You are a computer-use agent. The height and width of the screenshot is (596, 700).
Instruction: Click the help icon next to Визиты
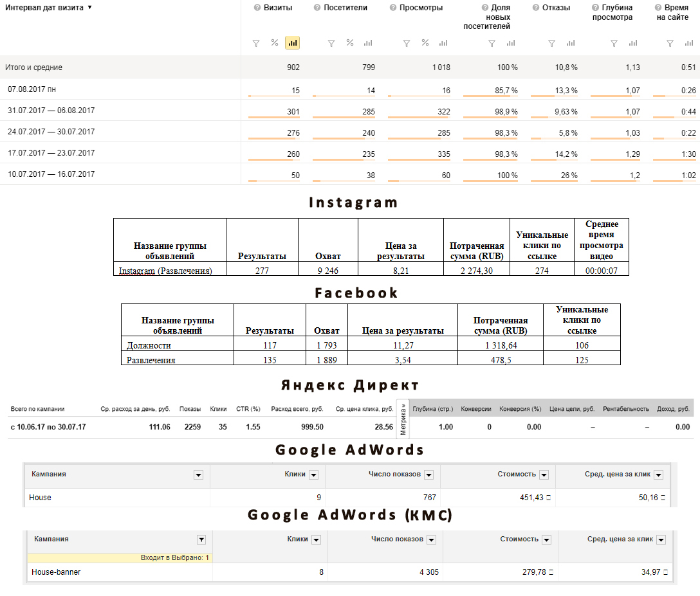point(257,8)
